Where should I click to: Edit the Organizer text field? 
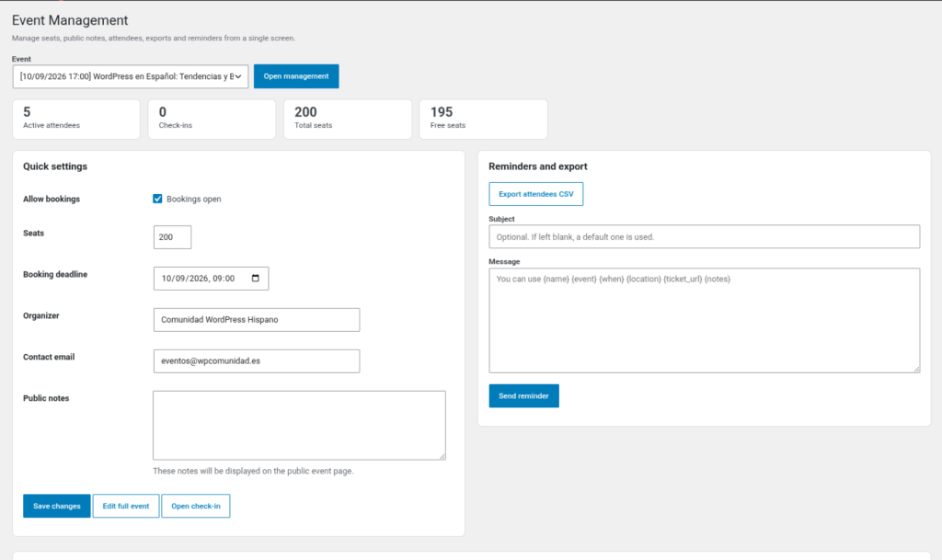point(257,320)
